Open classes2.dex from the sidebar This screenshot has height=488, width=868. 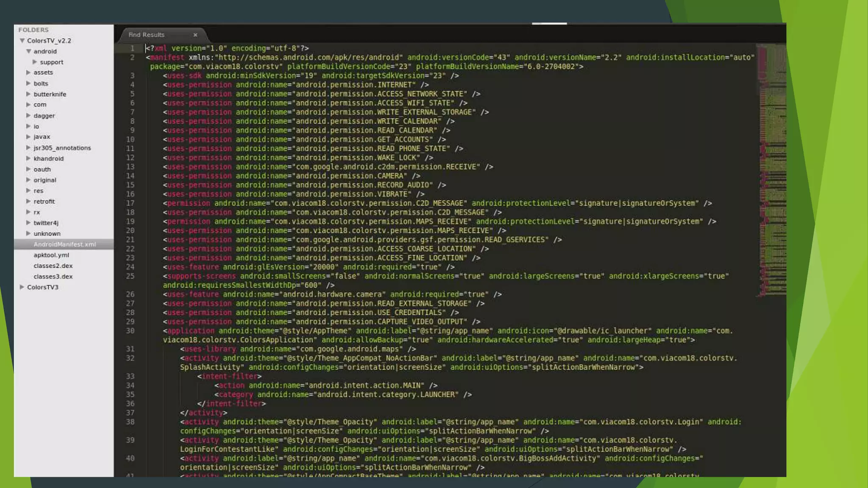pos(53,266)
